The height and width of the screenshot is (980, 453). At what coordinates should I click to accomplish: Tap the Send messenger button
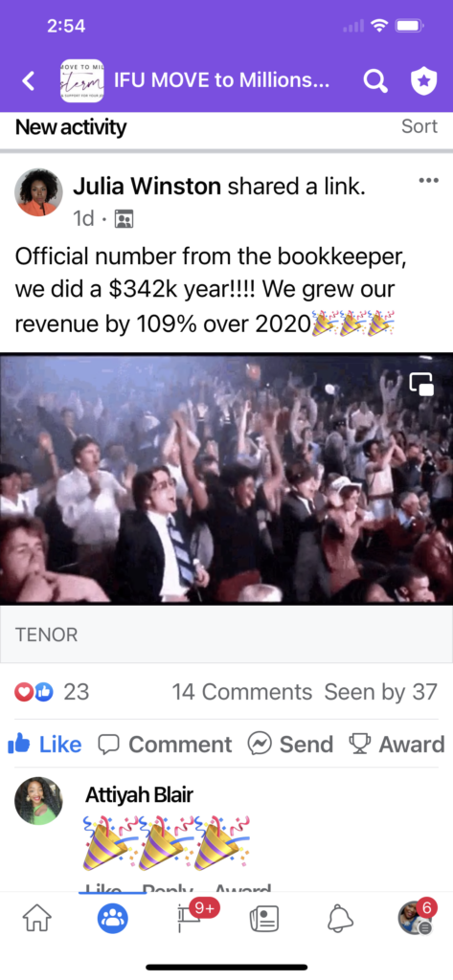coord(290,745)
